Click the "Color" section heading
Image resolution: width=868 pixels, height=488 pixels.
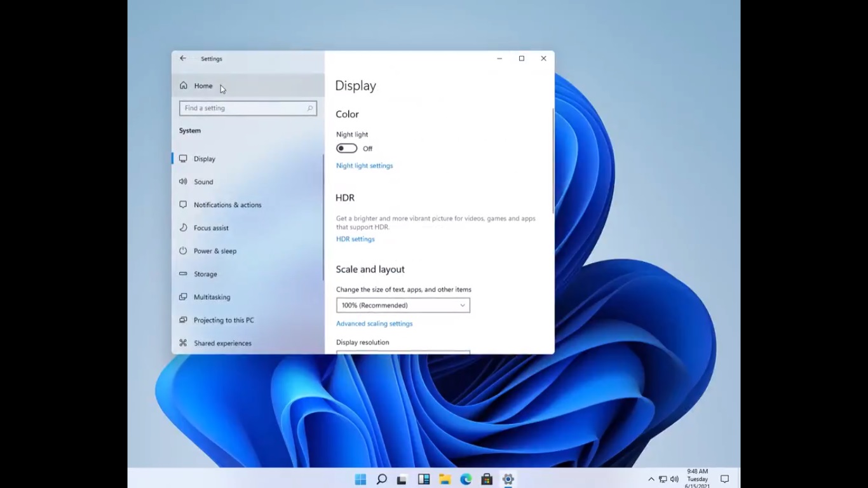click(348, 114)
